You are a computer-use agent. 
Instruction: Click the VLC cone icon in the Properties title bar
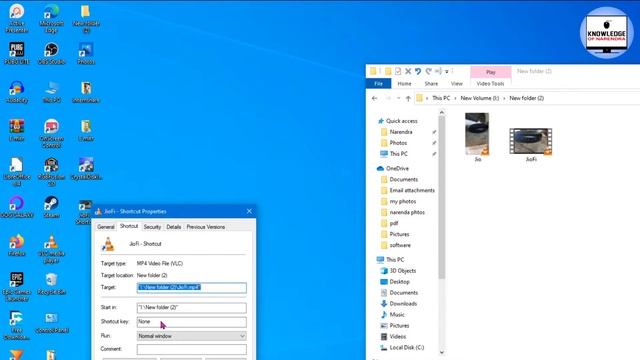coord(98,211)
